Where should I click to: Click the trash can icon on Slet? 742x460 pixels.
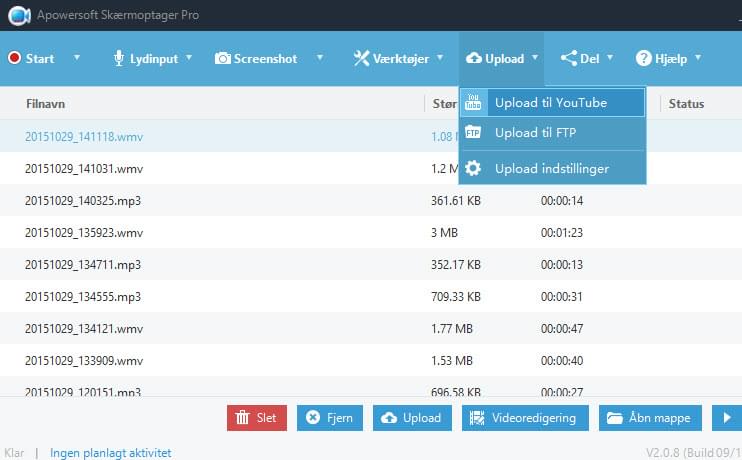[x=242, y=417]
